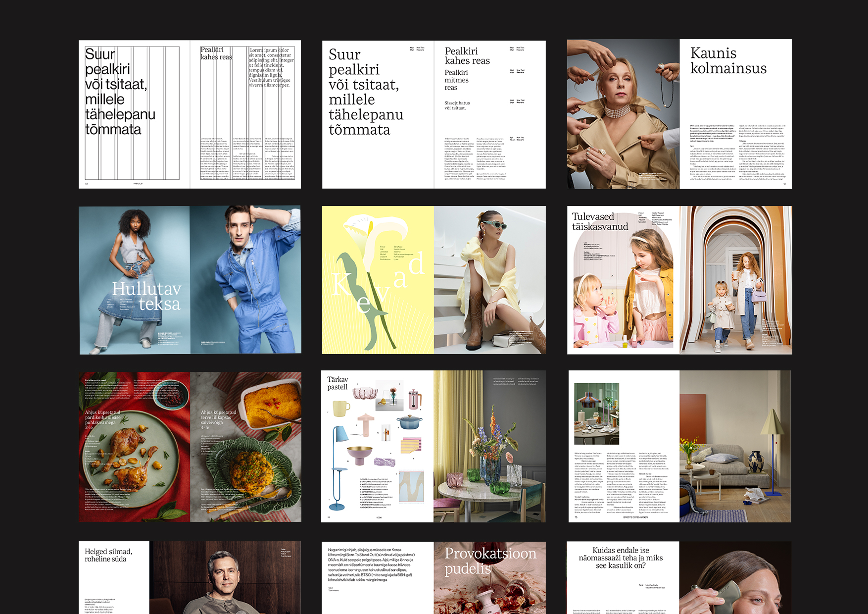Click the 'Provokatsioon pudelis' headline
Viewport: 868px width, 614px height.
click(490, 561)
